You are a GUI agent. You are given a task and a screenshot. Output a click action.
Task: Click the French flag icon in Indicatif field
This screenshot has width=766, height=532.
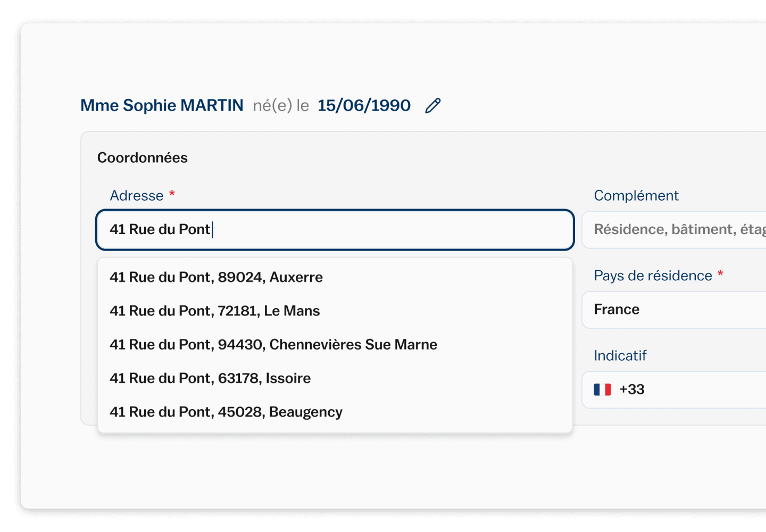[603, 389]
